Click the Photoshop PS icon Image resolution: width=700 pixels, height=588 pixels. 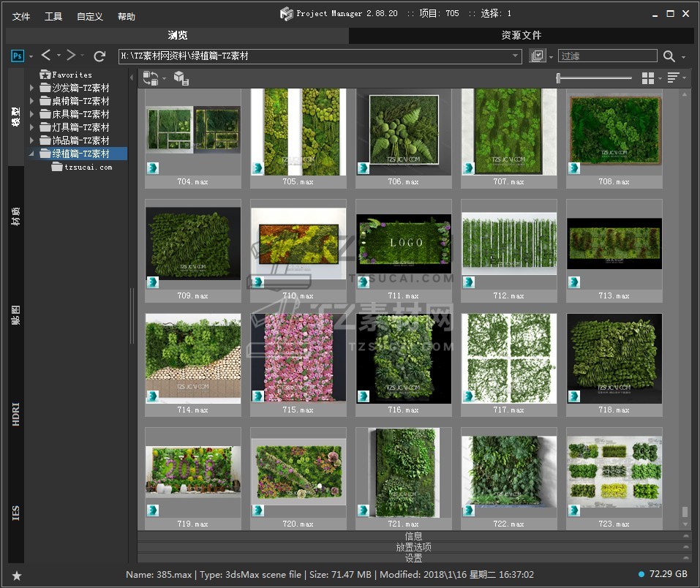18,56
